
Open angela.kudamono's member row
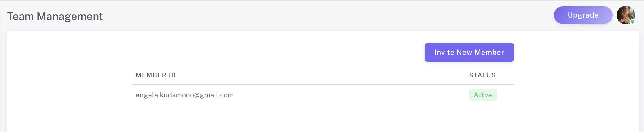(x=300, y=95)
